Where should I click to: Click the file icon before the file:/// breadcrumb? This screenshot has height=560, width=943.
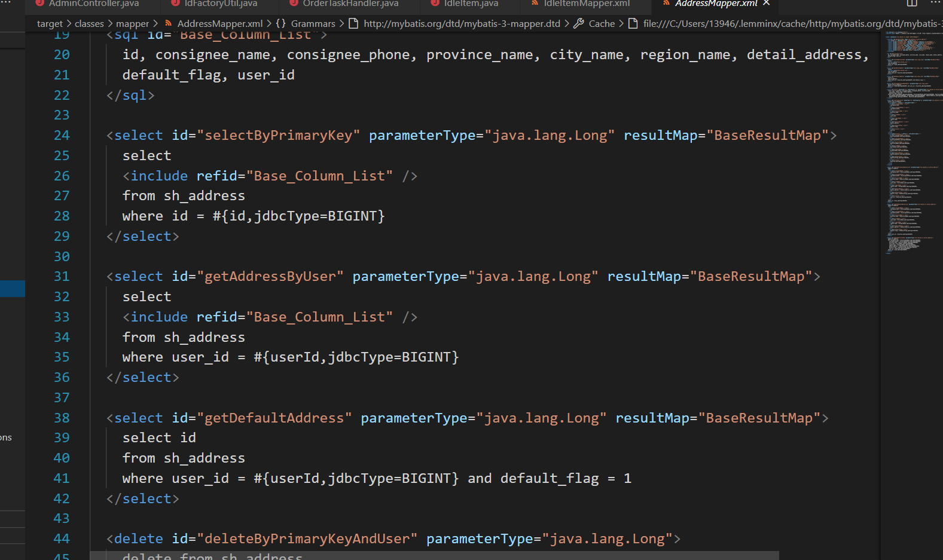coord(633,24)
